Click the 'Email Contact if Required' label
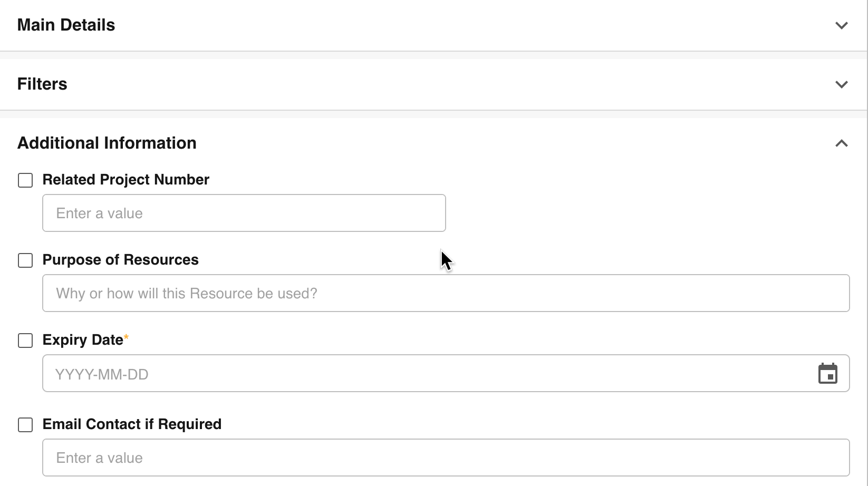 132,424
